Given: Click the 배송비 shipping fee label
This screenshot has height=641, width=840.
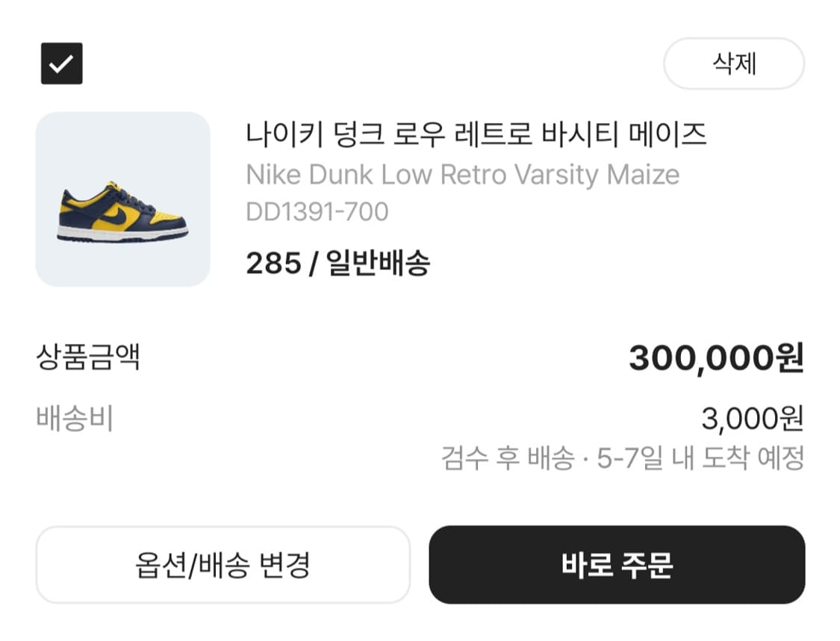Looking at the screenshot, I should [x=77, y=418].
